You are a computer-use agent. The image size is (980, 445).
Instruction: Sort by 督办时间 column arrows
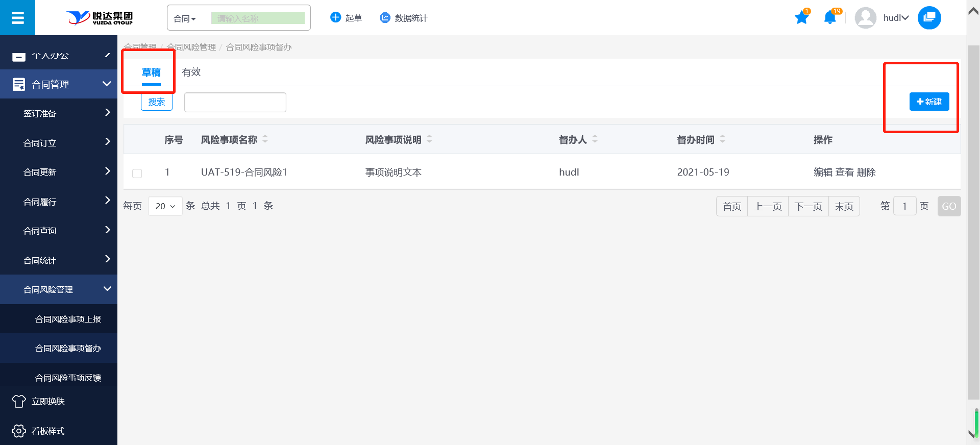point(722,139)
